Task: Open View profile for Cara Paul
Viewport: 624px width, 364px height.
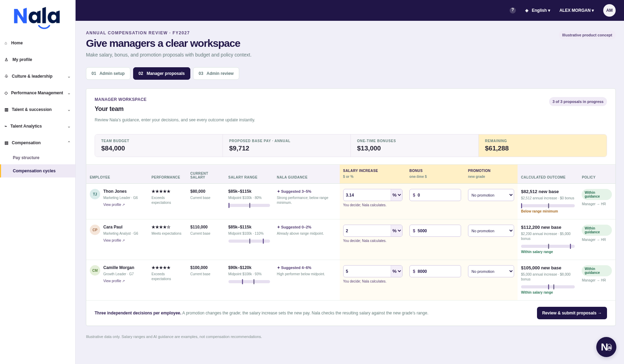Action: coord(114,241)
